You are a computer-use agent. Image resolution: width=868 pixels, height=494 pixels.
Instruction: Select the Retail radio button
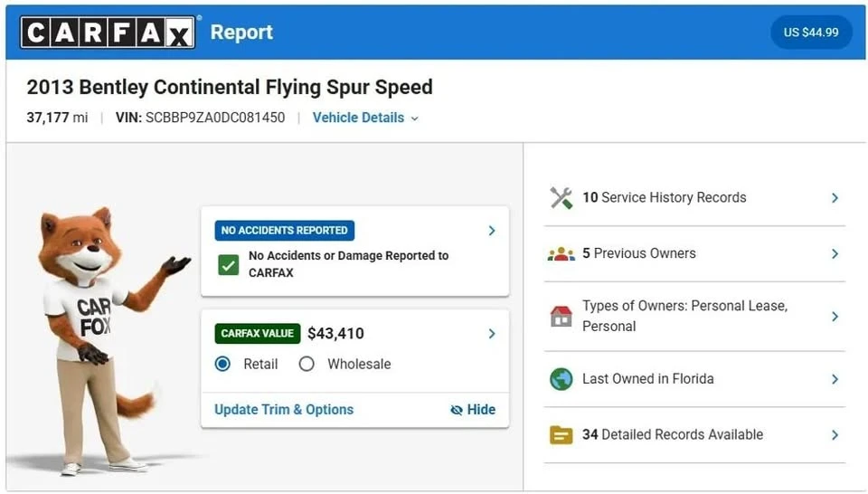pyautogui.click(x=222, y=364)
